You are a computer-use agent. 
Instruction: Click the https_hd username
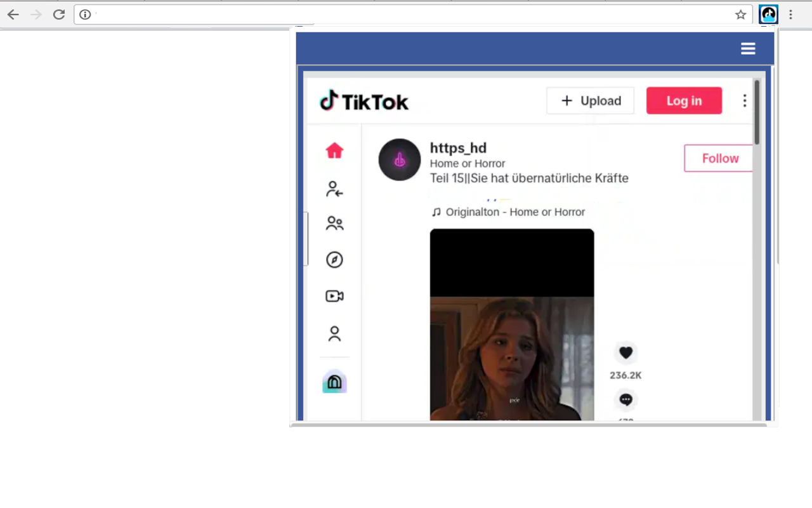458,148
